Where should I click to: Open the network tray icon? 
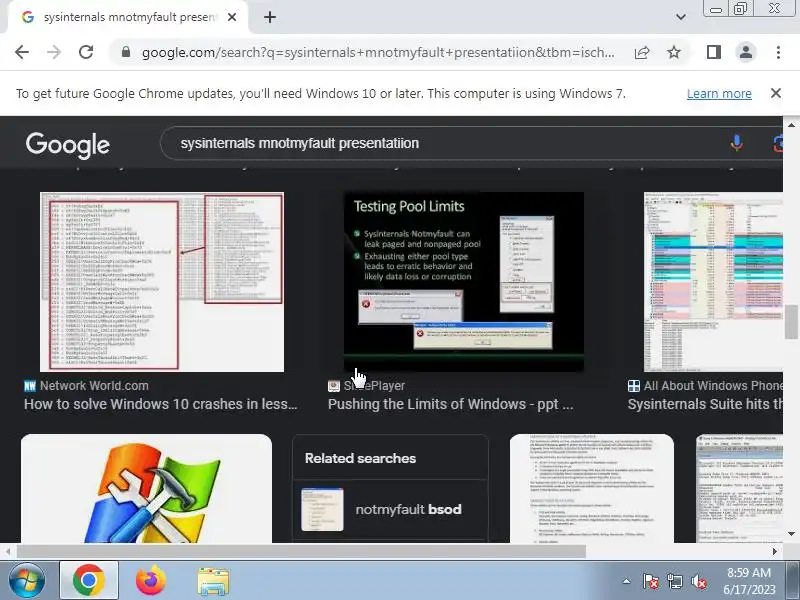675,581
